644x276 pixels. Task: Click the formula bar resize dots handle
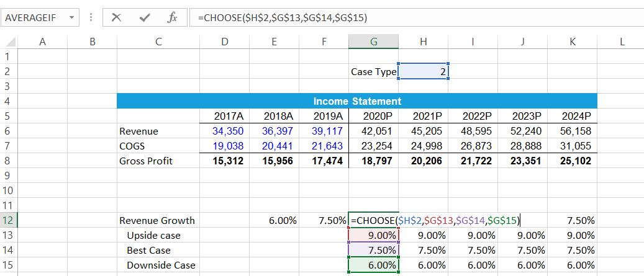(x=91, y=18)
